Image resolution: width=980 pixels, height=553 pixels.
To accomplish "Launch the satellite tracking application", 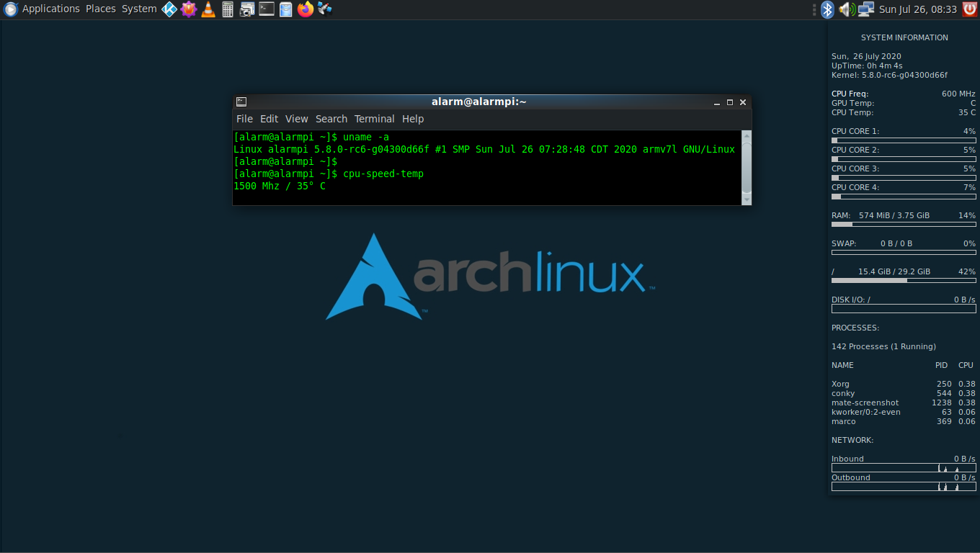I will 324,9.
